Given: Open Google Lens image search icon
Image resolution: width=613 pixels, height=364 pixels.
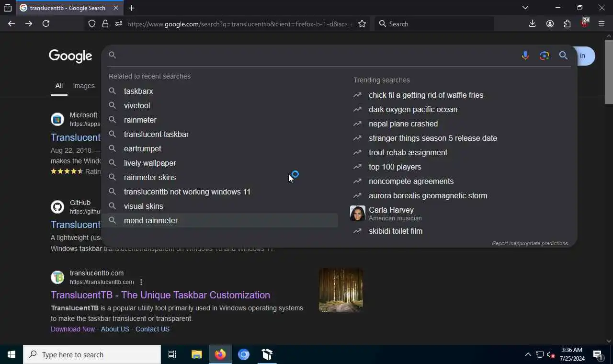Looking at the screenshot, I should click(545, 56).
